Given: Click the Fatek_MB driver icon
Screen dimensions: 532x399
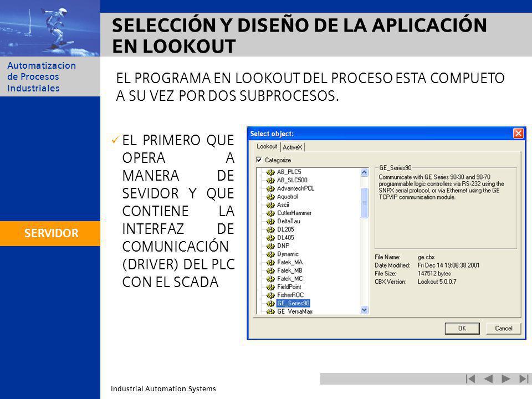Looking at the screenshot, I should 270,270.
